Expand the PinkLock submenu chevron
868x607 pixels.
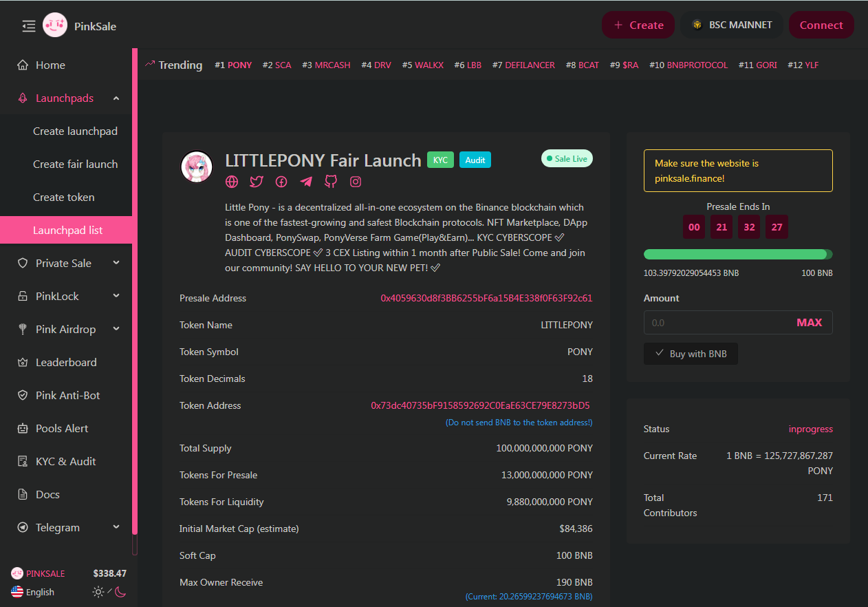pyautogui.click(x=116, y=296)
